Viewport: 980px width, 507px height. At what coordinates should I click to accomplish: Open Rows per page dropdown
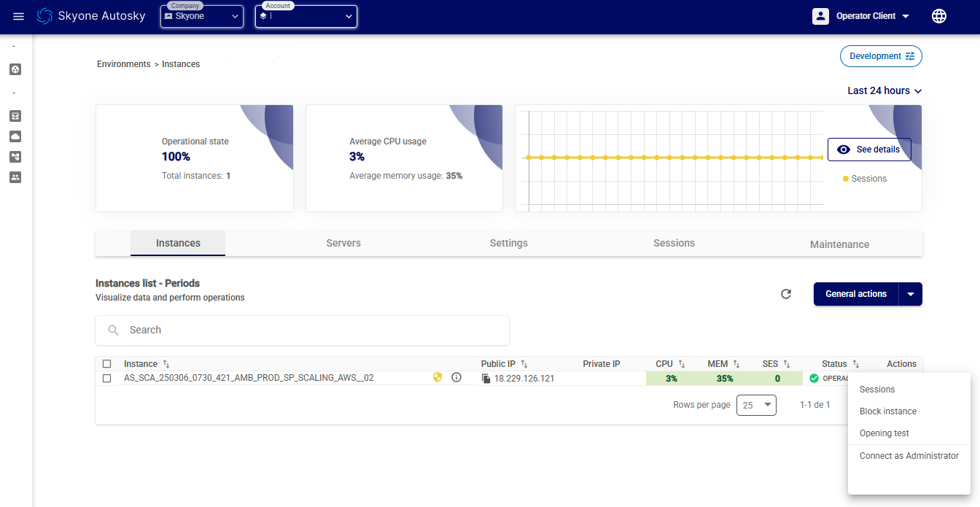(x=756, y=405)
